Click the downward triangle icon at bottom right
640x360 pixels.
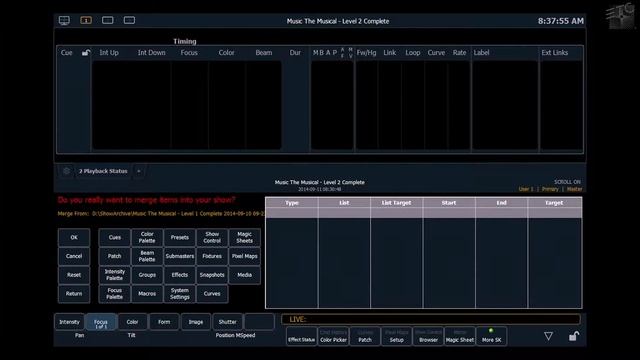coord(548,336)
